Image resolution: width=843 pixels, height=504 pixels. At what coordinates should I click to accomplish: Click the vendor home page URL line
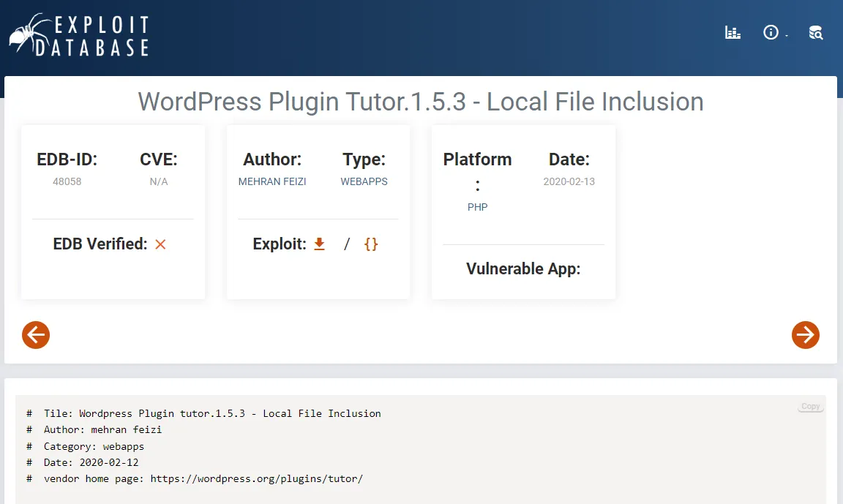[195, 478]
